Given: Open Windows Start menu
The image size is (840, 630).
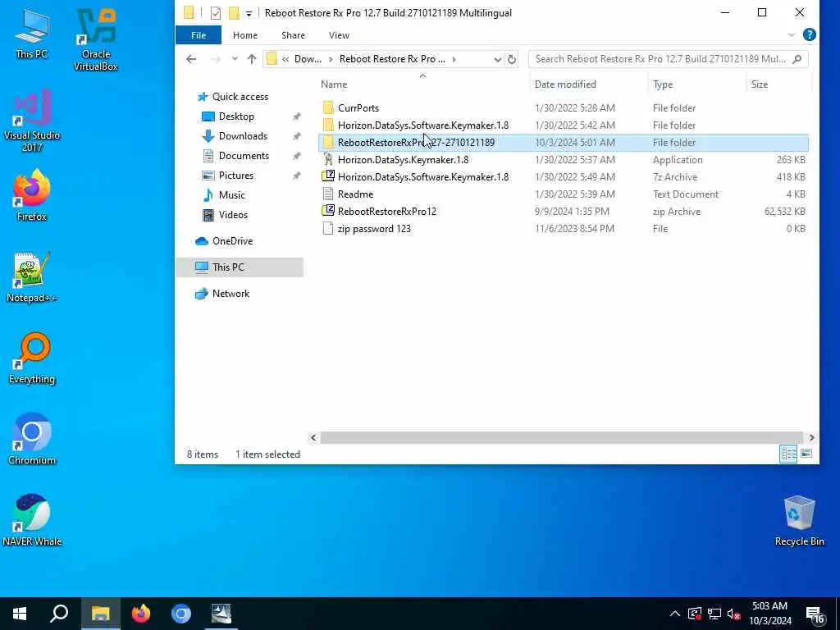Looking at the screenshot, I should click(x=20, y=614).
